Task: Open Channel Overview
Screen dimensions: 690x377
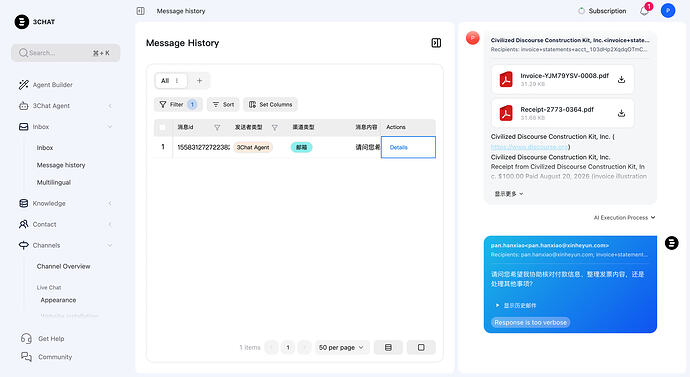Action: pyautogui.click(x=63, y=266)
